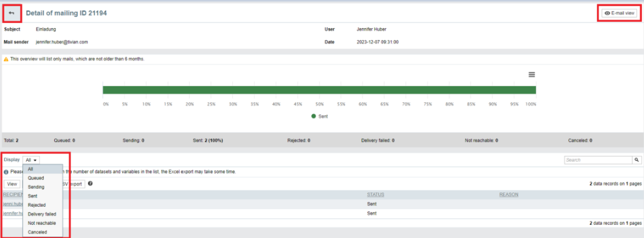Click the Queued: 0 summary
Image resolution: width=644 pixels, height=238 pixels.
click(x=64, y=140)
